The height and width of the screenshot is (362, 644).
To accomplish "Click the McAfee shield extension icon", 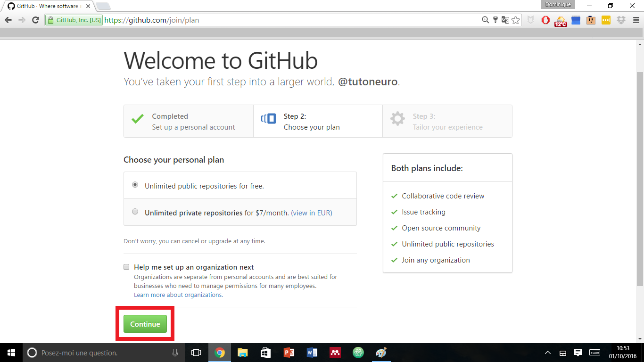I will point(531,20).
